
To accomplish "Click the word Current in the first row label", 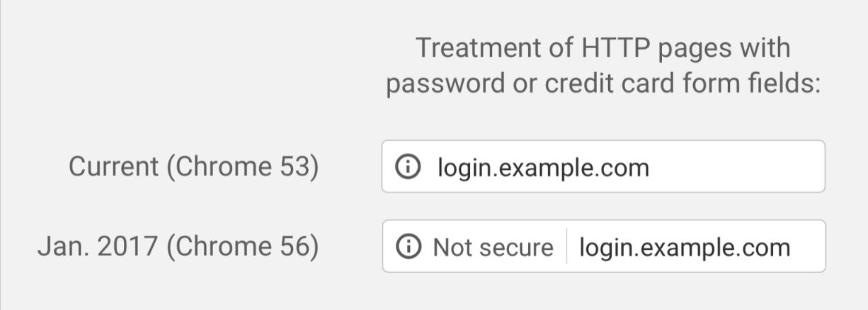I will pos(113,167).
